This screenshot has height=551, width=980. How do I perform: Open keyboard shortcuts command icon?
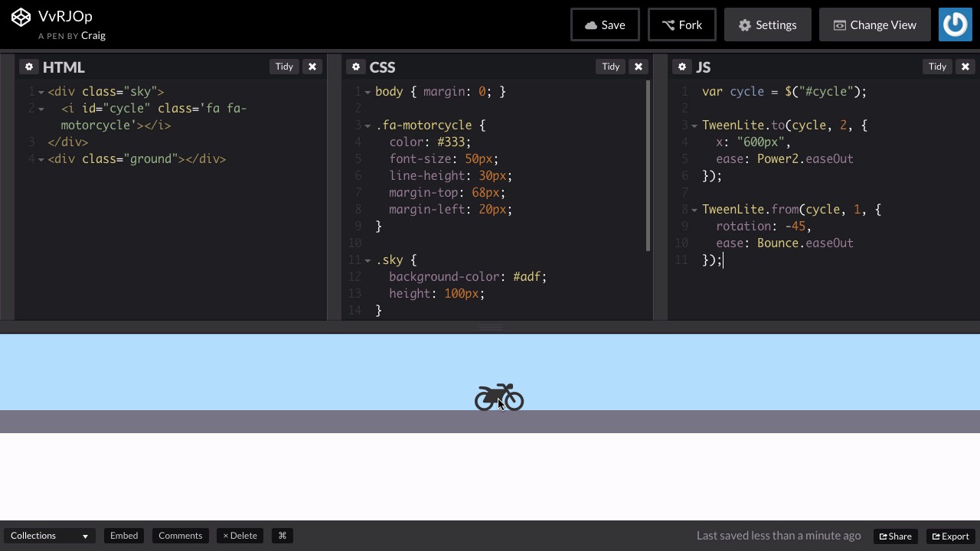pos(282,536)
